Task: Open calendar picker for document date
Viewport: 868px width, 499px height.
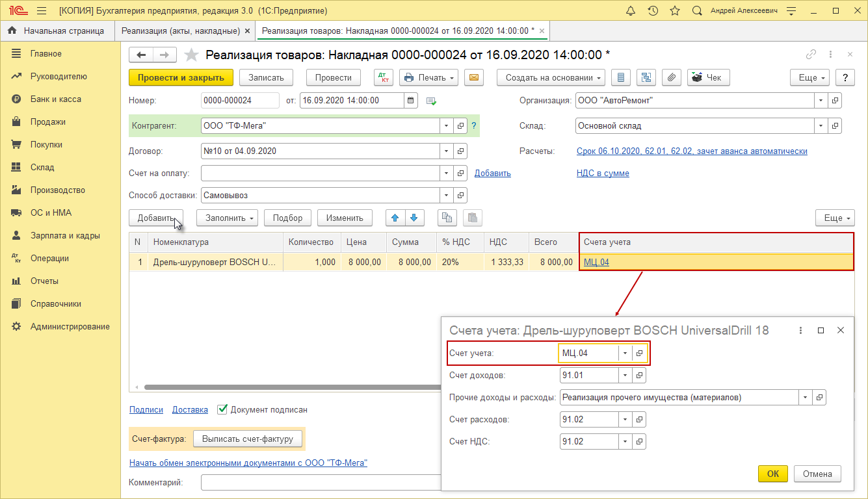Action: (411, 101)
